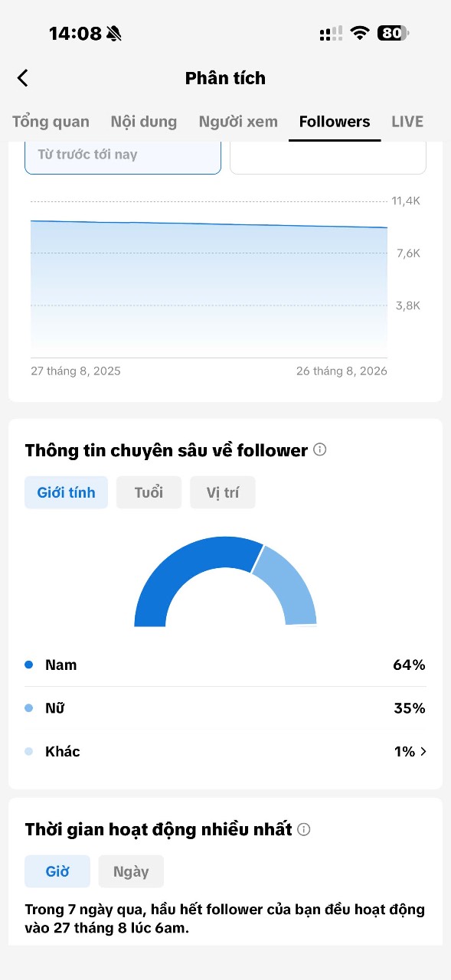
Task: Open info icon beside follower insights heading
Action: (x=320, y=449)
